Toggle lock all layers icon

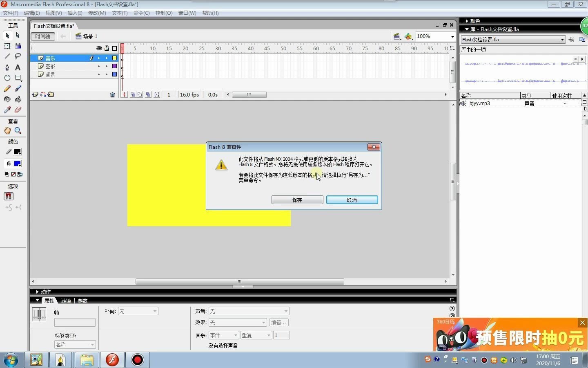tap(107, 48)
